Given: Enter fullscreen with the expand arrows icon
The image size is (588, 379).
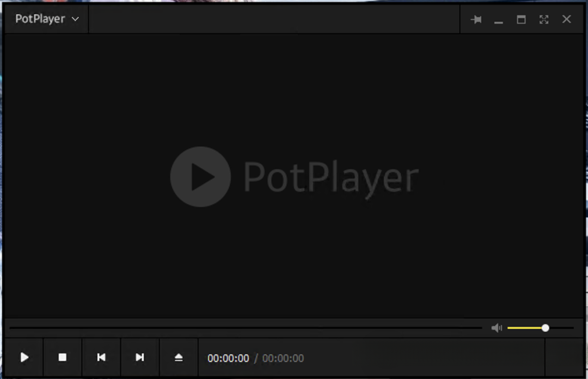Looking at the screenshot, I should pos(544,20).
